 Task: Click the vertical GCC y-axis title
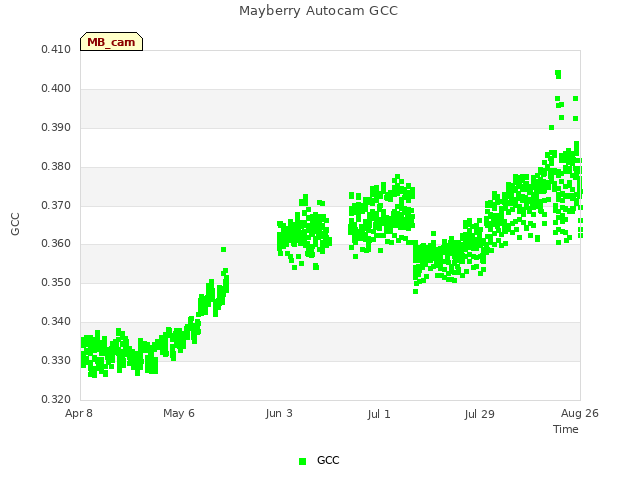point(15,224)
